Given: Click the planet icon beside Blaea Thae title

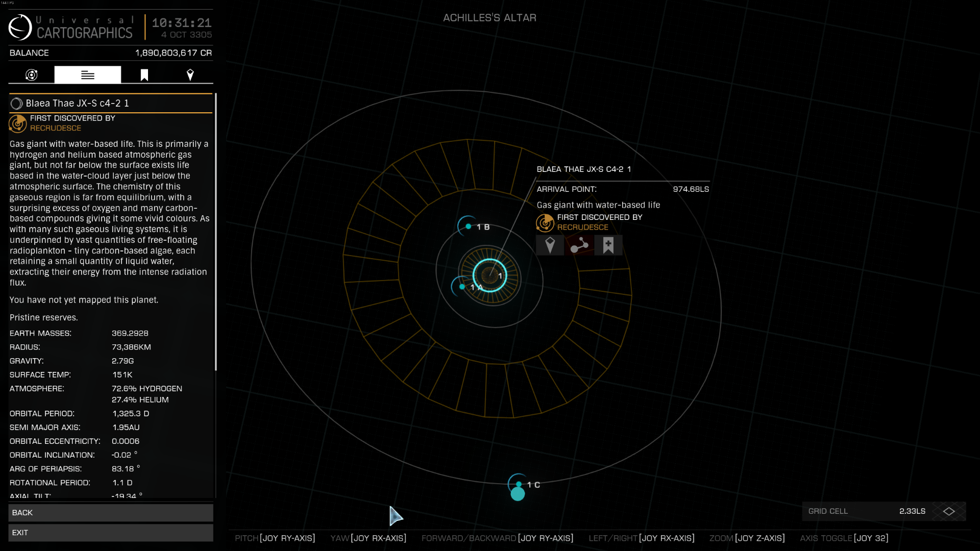Looking at the screenshot, I should (x=16, y=104).
